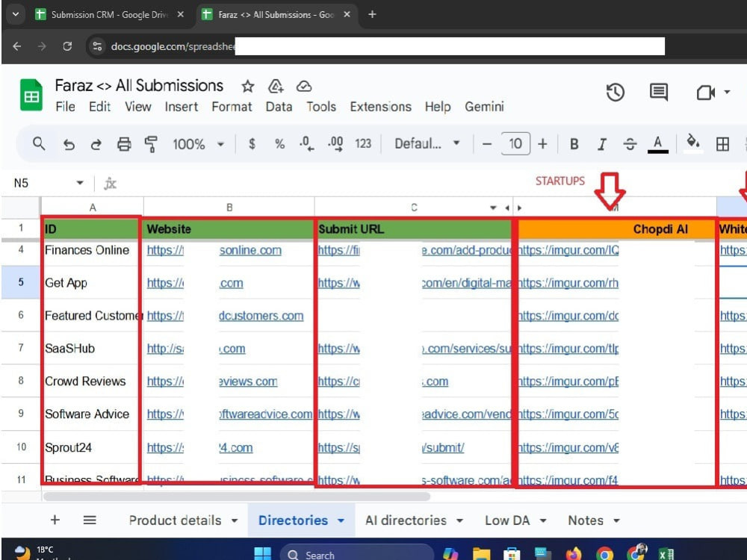Screen dimensions: 747x560
Task: Toggle italic formatting
Action: (x=602, y=144)
